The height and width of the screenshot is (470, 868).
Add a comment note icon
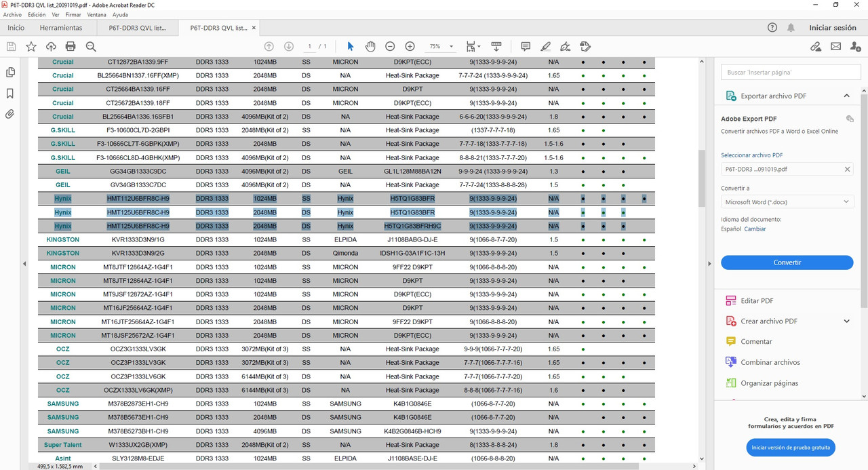(x=526, y=46)
